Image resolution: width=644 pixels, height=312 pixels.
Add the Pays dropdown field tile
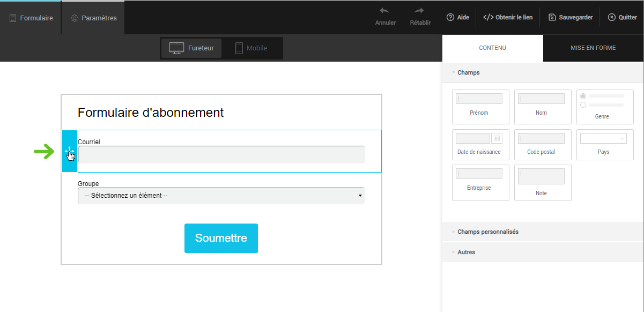tap(605, 144)
